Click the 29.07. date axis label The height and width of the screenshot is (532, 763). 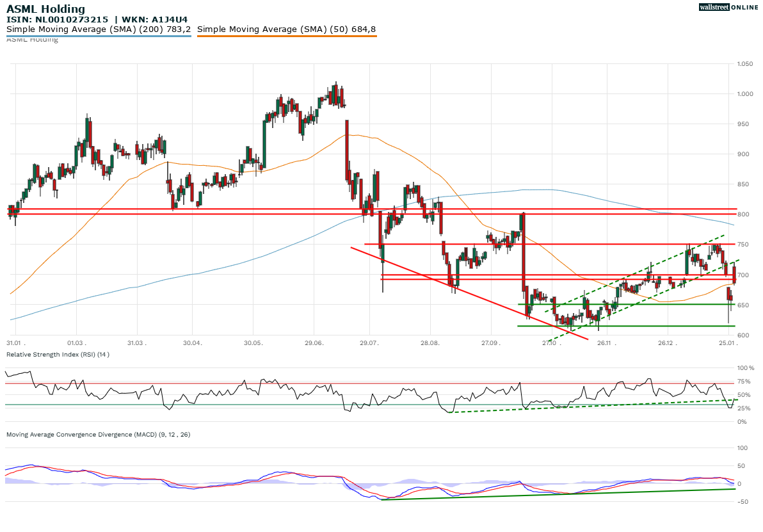point(369,343)
